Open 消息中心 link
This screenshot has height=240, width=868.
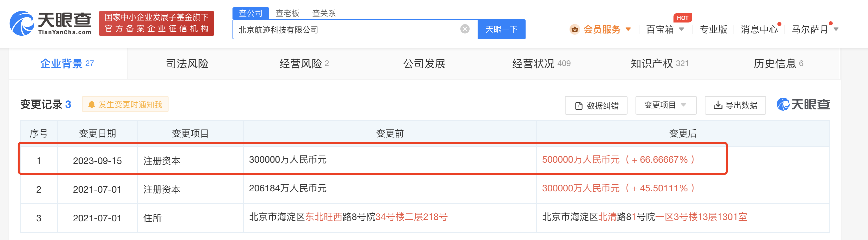(x=759, y=30)
